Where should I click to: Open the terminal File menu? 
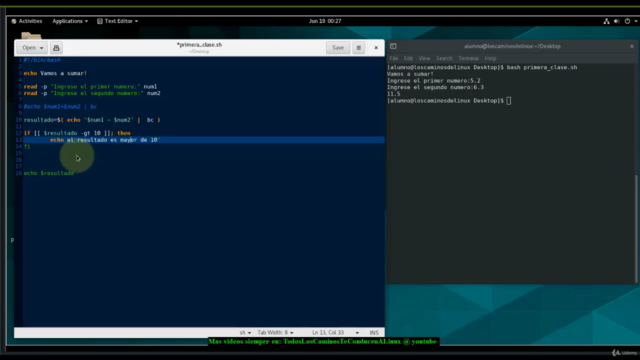click(393, 58)
